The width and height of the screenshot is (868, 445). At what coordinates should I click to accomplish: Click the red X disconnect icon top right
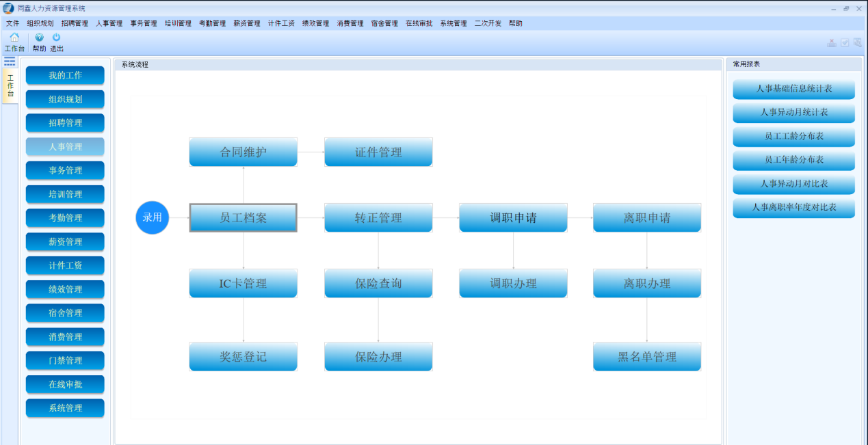[832, 43]
